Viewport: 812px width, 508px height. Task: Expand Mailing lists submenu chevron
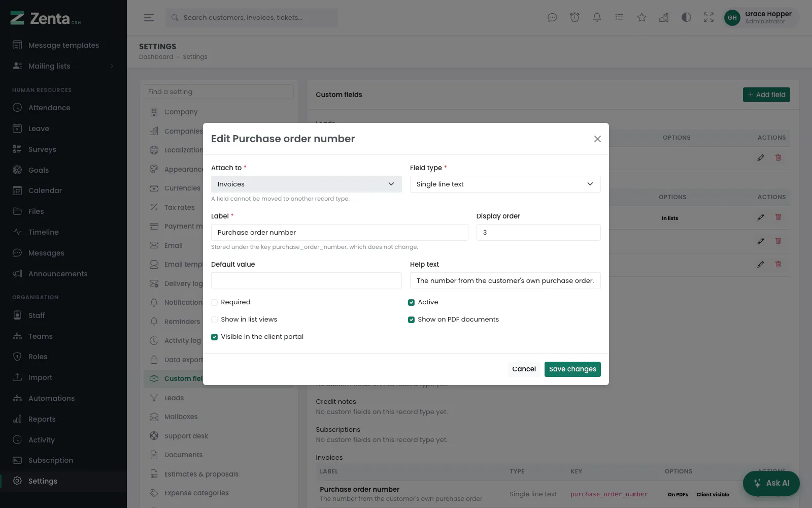click(112, 66)
